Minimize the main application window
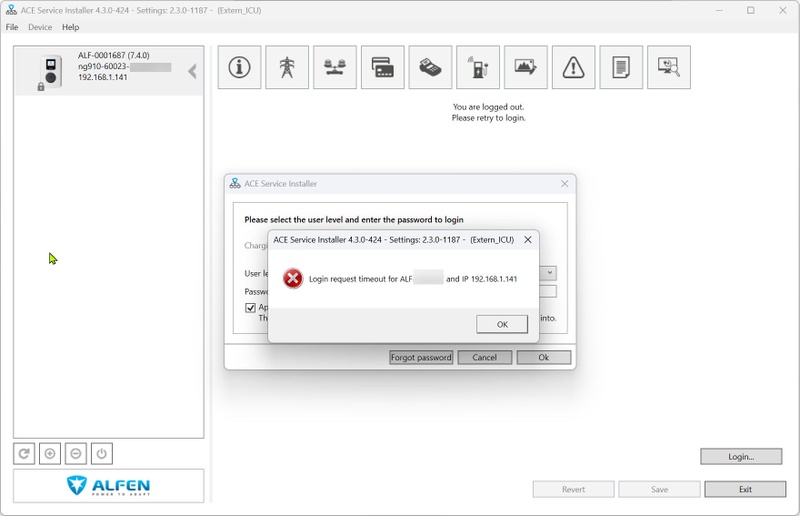The width and height of the screenshot is (800, 516). click(x=719, y=10)
